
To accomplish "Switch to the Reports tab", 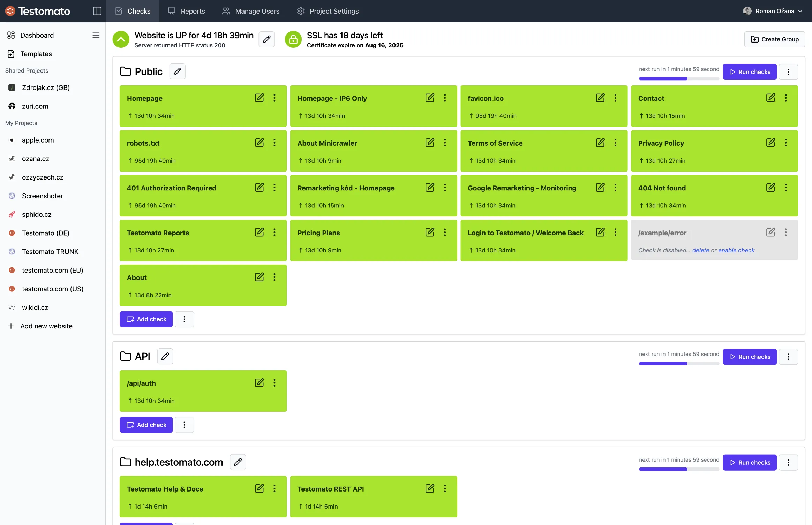I will pyautogui.click(x=187, y=11).
